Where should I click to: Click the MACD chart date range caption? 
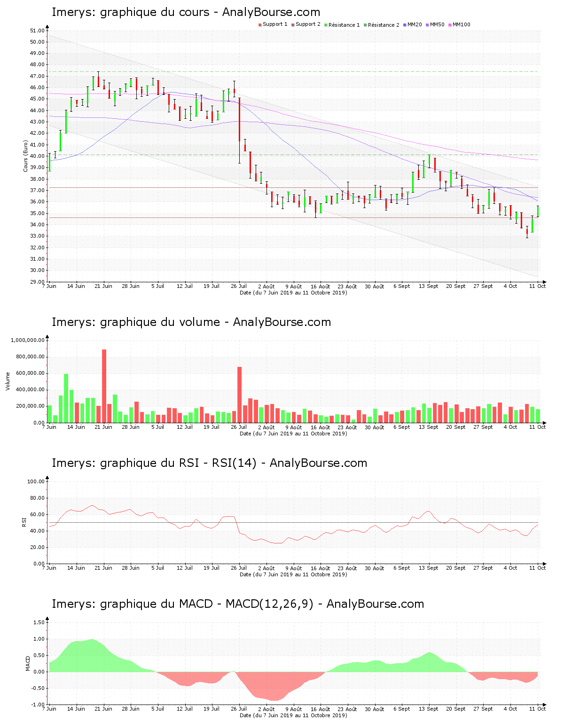coord(293,715)
